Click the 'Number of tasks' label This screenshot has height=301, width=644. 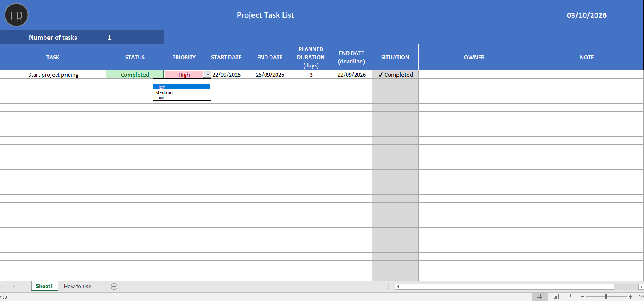tap(53, 37)
